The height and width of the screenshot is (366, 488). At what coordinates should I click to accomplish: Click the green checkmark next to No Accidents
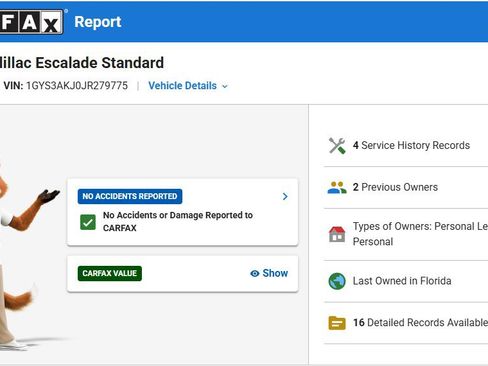coord(88,222)
